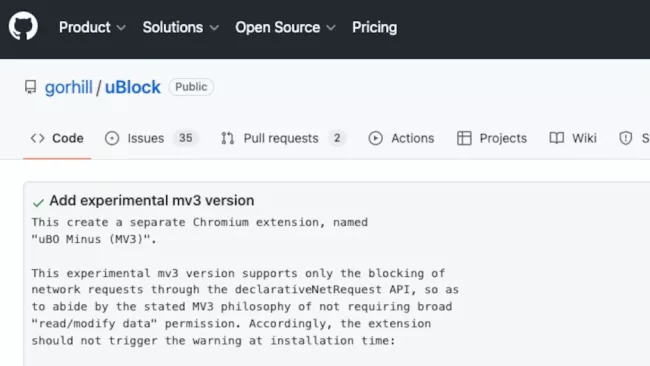The image size is (650, 366).
Task: Open the uBlock repository link
Action: point(133,87)
